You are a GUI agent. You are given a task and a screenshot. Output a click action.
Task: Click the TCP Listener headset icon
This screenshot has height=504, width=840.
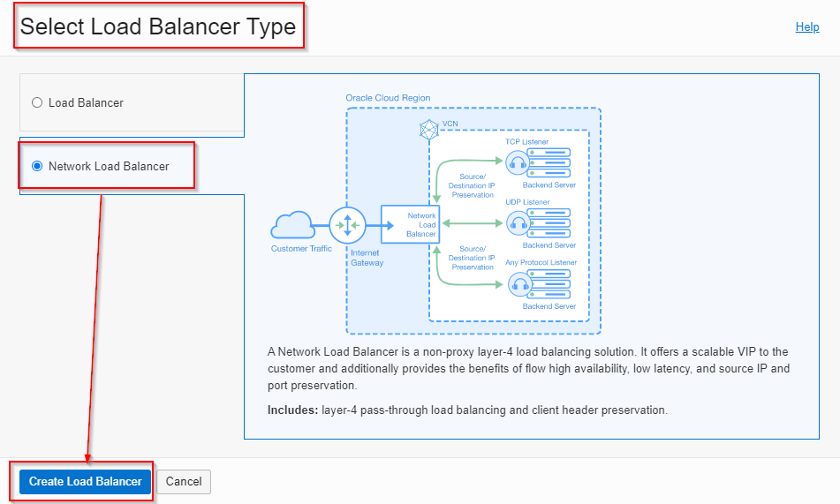[518, 163]
